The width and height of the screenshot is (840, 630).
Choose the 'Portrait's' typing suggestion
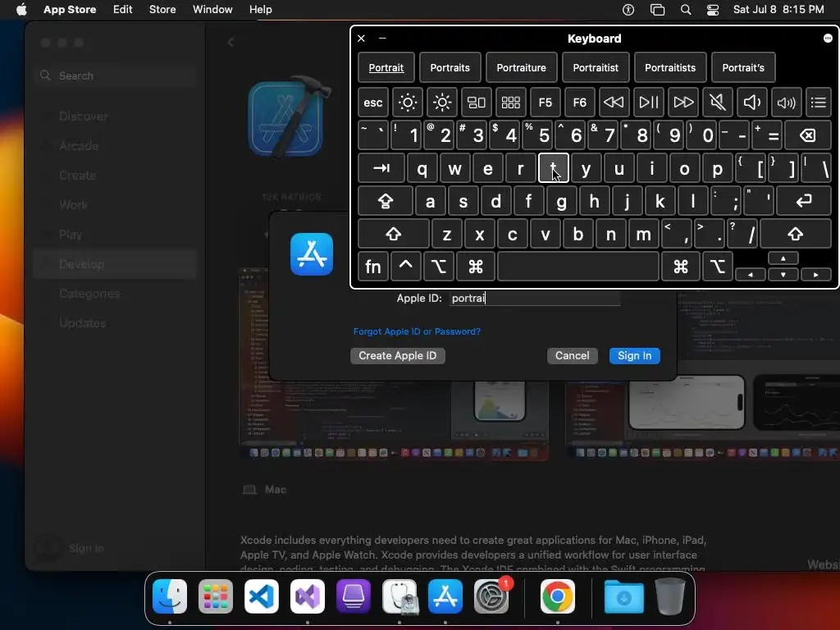click(x=743, y=68)
